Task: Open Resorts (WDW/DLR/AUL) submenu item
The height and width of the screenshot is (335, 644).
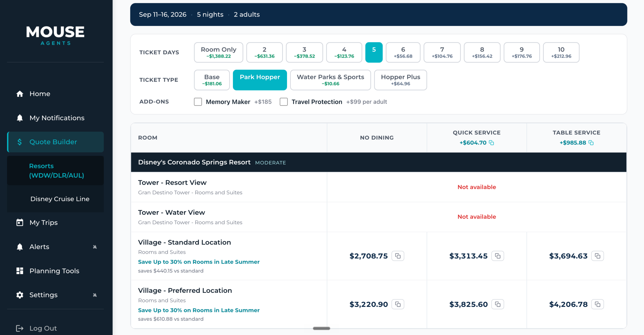Action: coord(55,171)
